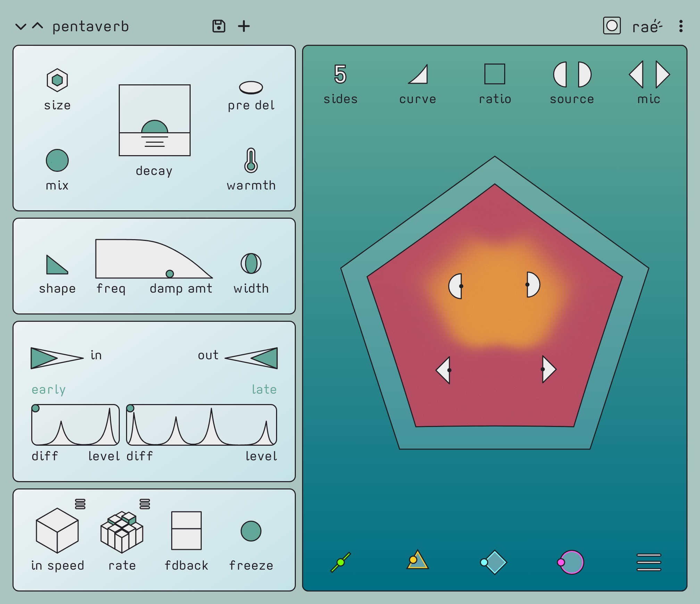Click the square-circle view icon
Image resolution: width=700 pixels, height=604 pixels.
click(612, 26)
